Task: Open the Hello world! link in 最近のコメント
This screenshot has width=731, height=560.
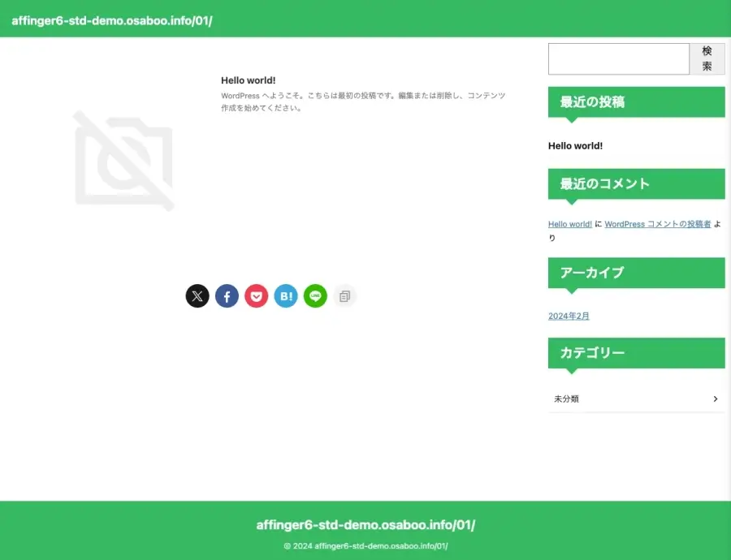Action: click(569, 224)
